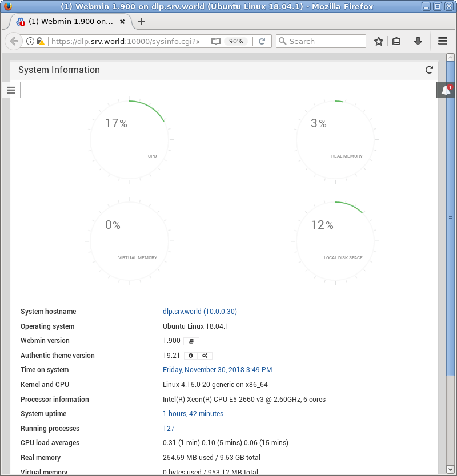Open the System uptime link
457x476 pixels.
(193, 414)
